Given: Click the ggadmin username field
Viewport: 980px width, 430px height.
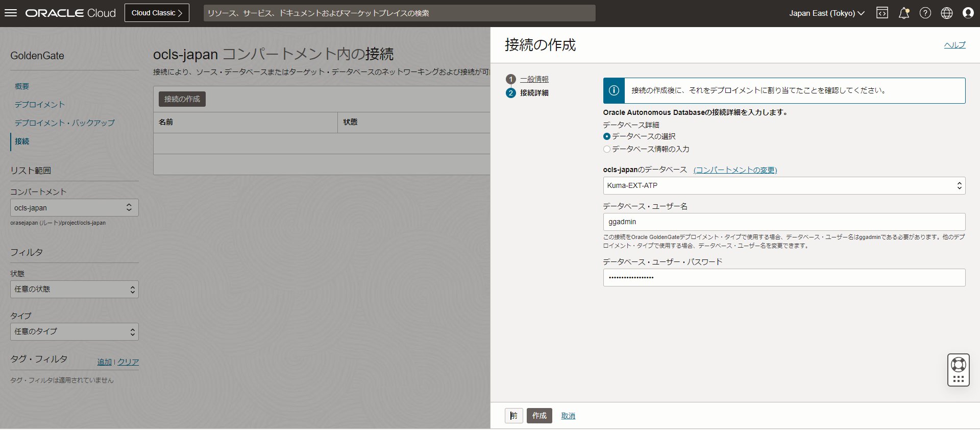Looking at the screenshot, I should click(784, 222).
